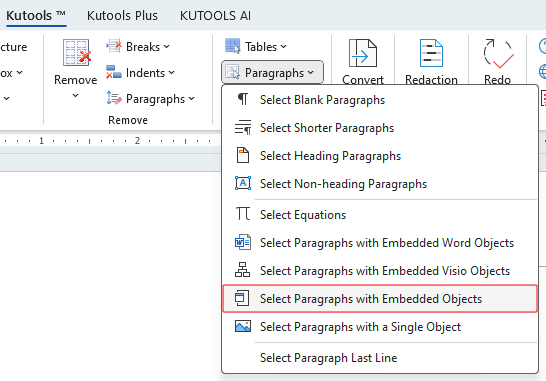The image size is (546, 381).
Task: Expand the Indents dropdown
Action: click(140, 72)
